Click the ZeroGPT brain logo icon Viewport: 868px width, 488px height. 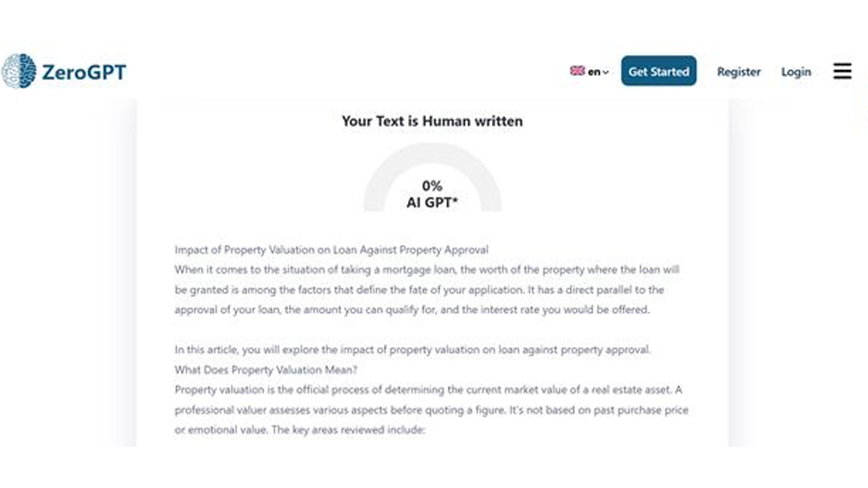coord(19,71)
